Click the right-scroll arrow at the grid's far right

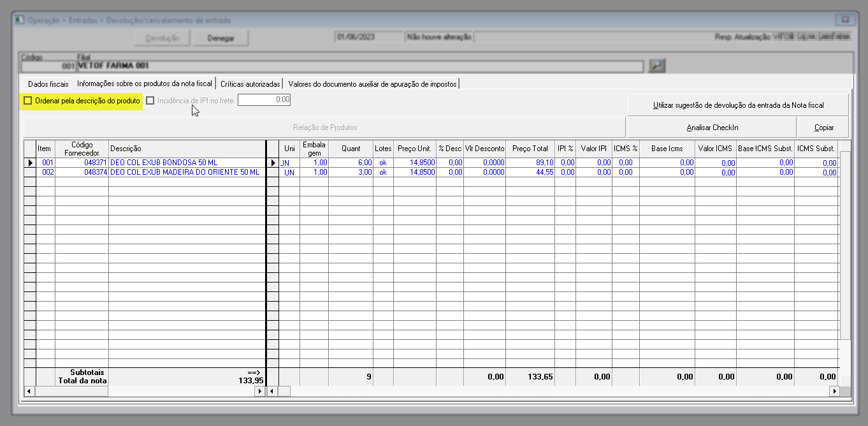click(x=834, y=391)
